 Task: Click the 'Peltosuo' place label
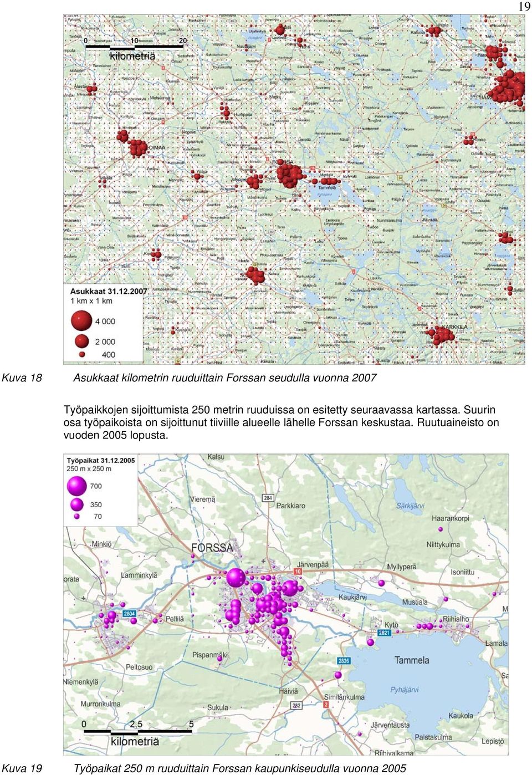[x=139, y=667]
